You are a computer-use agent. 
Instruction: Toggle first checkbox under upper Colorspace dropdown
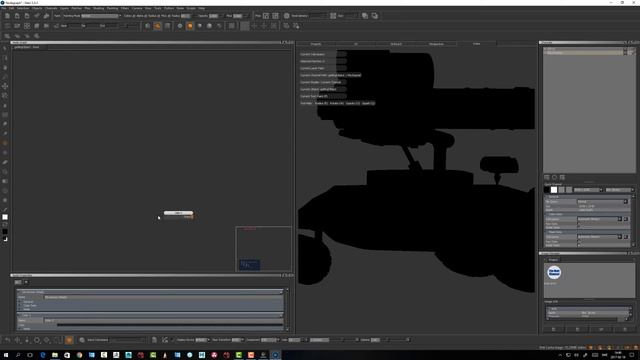coord(579,224)
